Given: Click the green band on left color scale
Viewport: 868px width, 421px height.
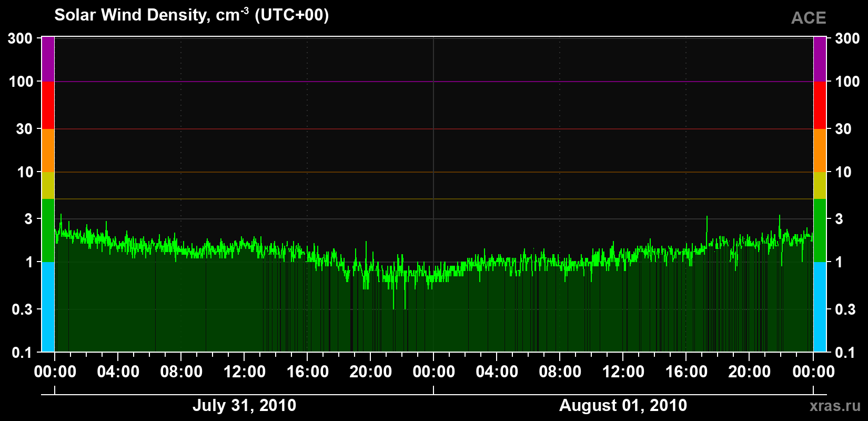Looking at the screenshot, I should tap(48, 230).
